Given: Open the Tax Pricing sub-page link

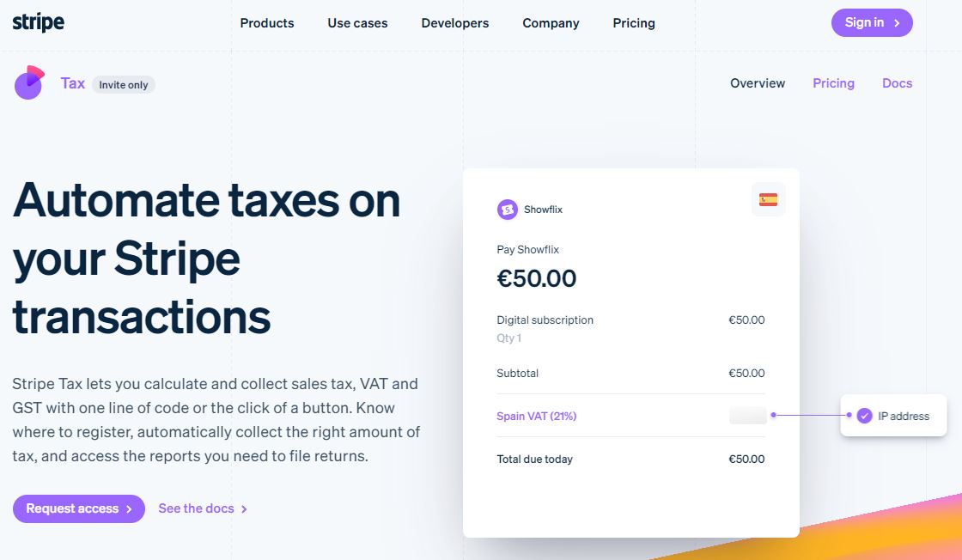Looking at the screenshot, I should tap(834, 83).
